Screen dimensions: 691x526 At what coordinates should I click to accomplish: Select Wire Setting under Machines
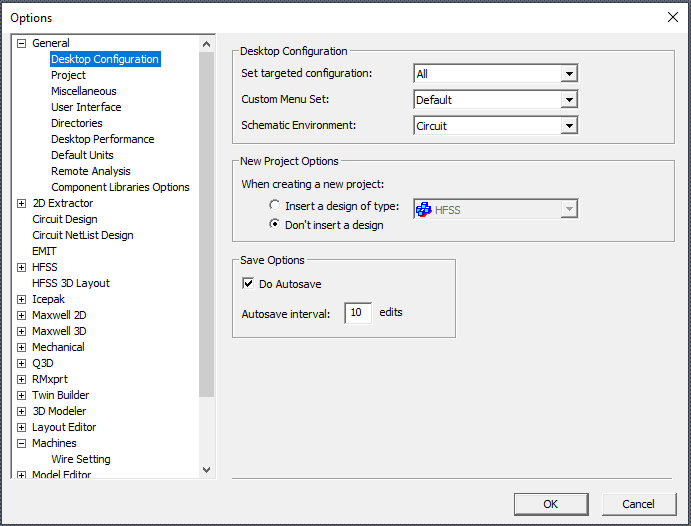pyautogui.click(x=81, y=459)
